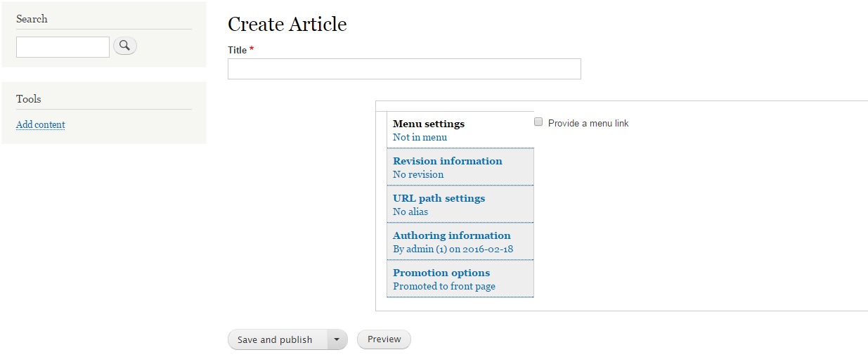Show the Authoring information tab

coord(460,242)
